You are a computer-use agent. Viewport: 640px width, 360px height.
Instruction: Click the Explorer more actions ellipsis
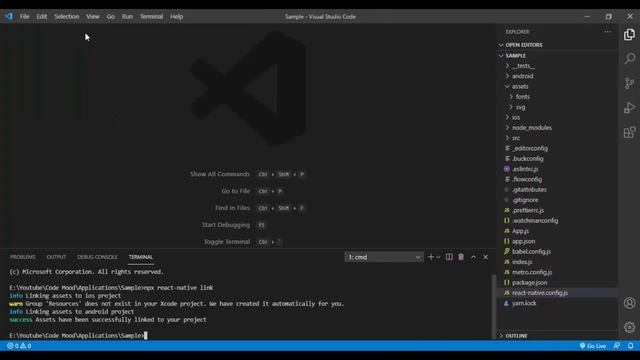pos(607,31)
